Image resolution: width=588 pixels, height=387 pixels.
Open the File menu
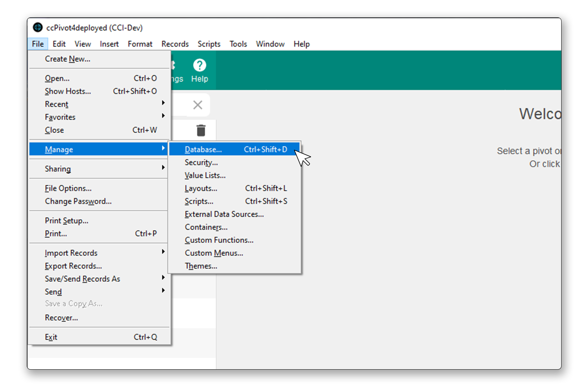tap(38, 44)
